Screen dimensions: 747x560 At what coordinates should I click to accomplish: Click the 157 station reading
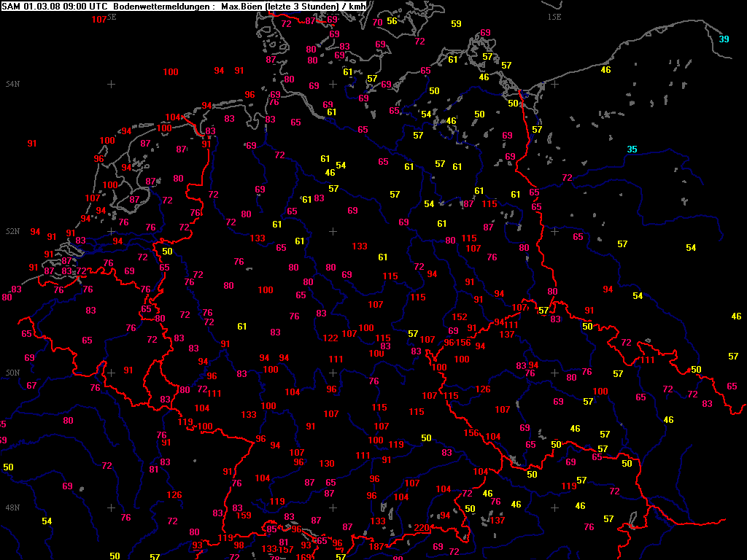pos(286,549)
